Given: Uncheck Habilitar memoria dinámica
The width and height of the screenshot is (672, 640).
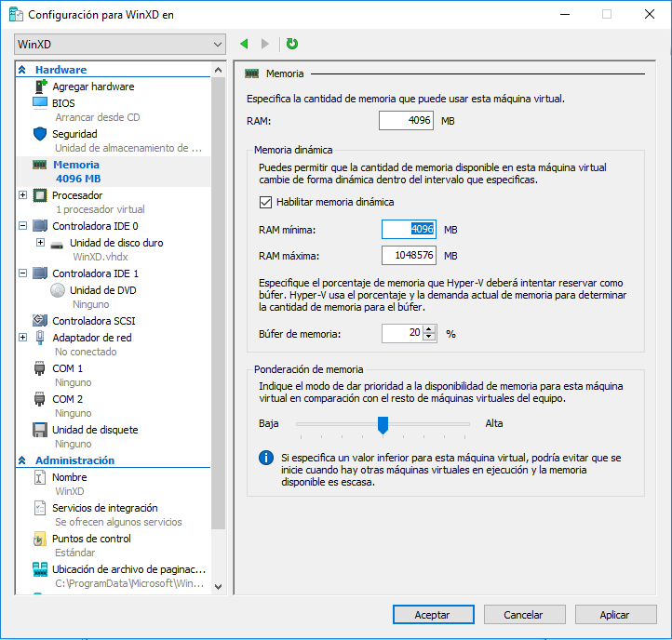Looking at the screenshot, I should point(265,202).
